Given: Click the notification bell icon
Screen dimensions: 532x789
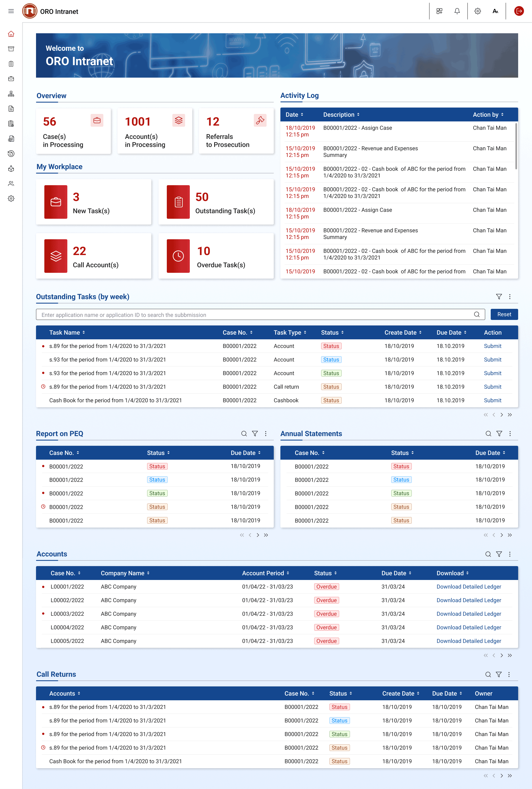Looking at the screenshot, I should click(457, 11).
